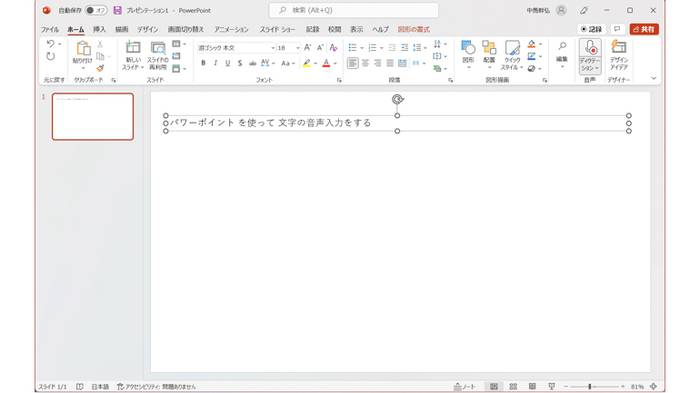Cut the selection with scissors icon
This screenshot has height=393, width=700.
100,44
